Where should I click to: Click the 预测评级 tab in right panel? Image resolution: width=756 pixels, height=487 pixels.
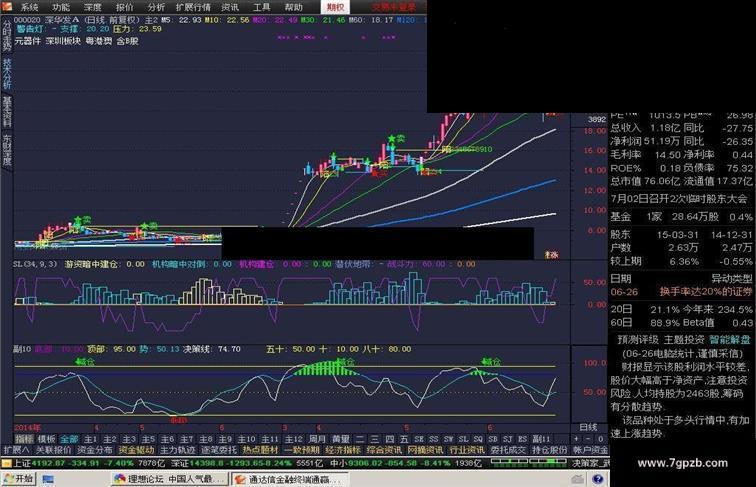pos(638,339)
